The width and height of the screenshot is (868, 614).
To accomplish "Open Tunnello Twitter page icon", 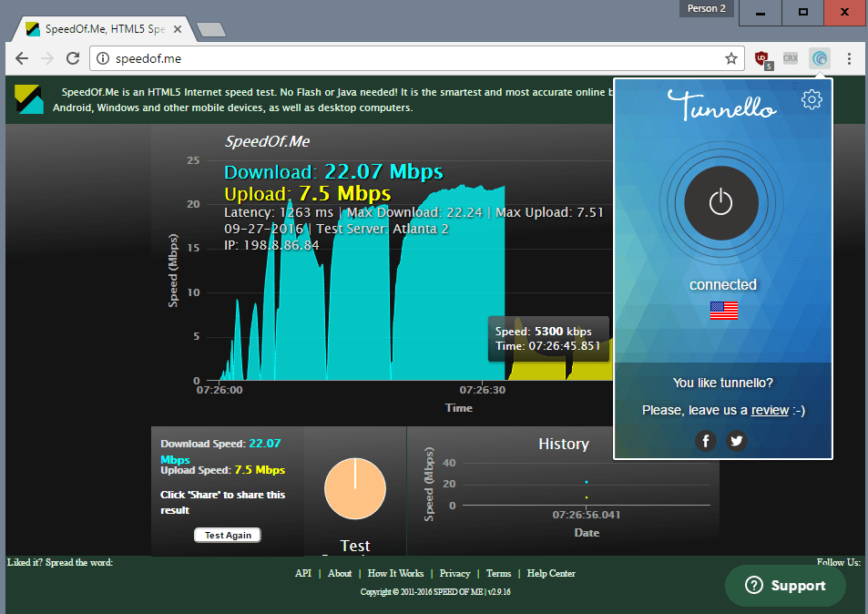I will pos(736,441).
